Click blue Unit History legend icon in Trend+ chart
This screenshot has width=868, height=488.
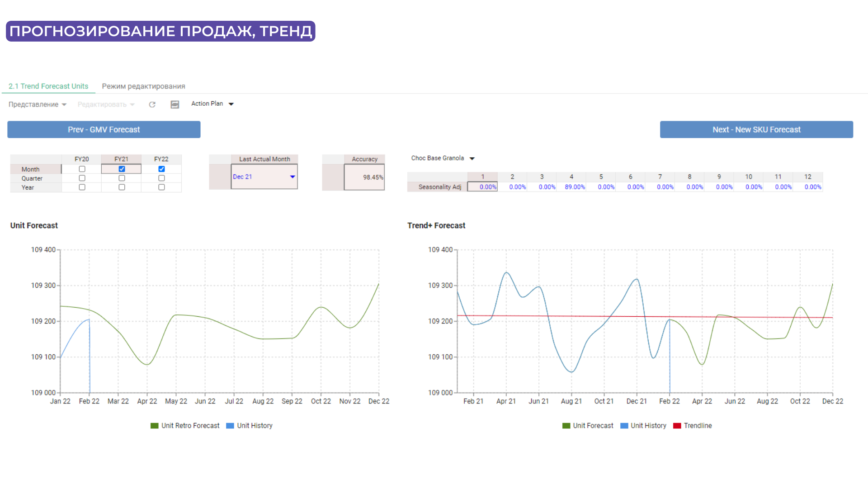pyautogui.click(x=624, y=426)
